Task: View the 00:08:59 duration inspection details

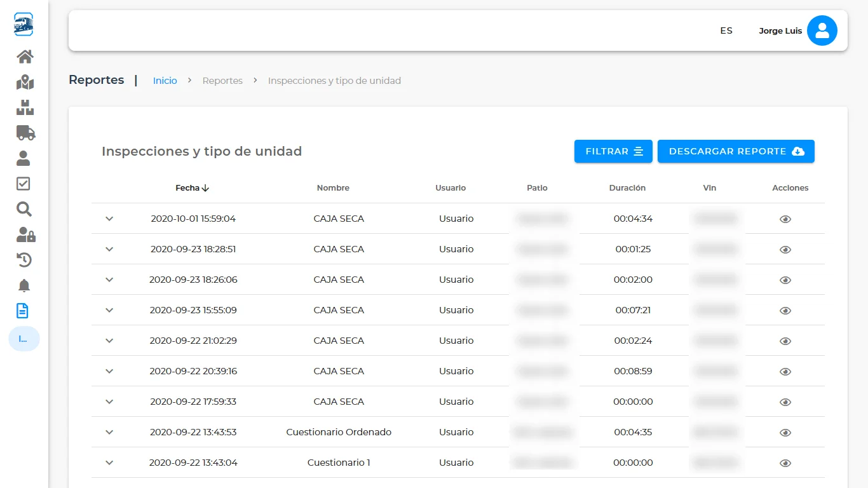Action: point(785,371)
